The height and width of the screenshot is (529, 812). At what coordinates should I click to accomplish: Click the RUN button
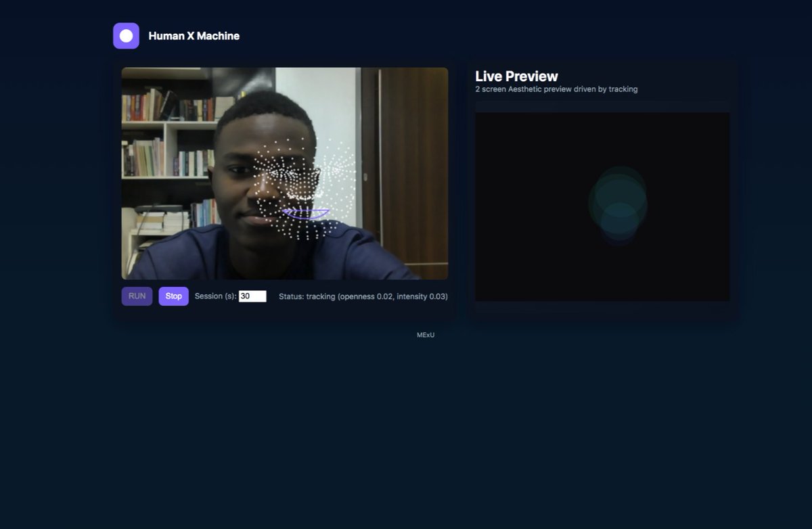tap(137, 296)
